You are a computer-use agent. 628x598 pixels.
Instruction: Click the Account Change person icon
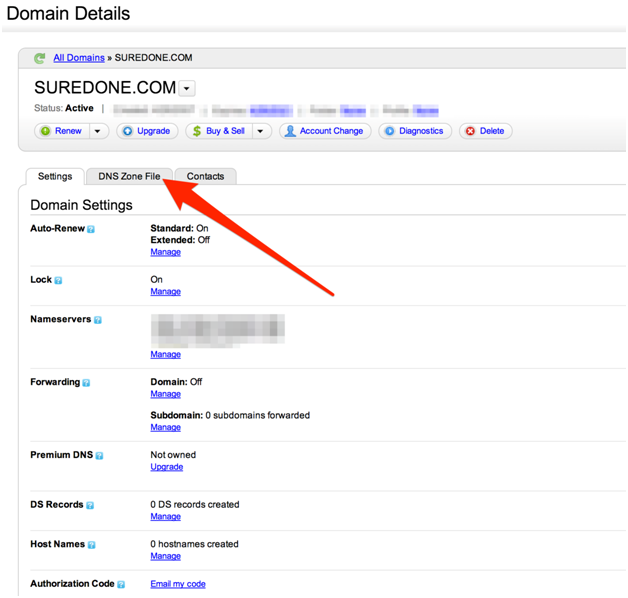pyautogui.click(x=290, y=131)
